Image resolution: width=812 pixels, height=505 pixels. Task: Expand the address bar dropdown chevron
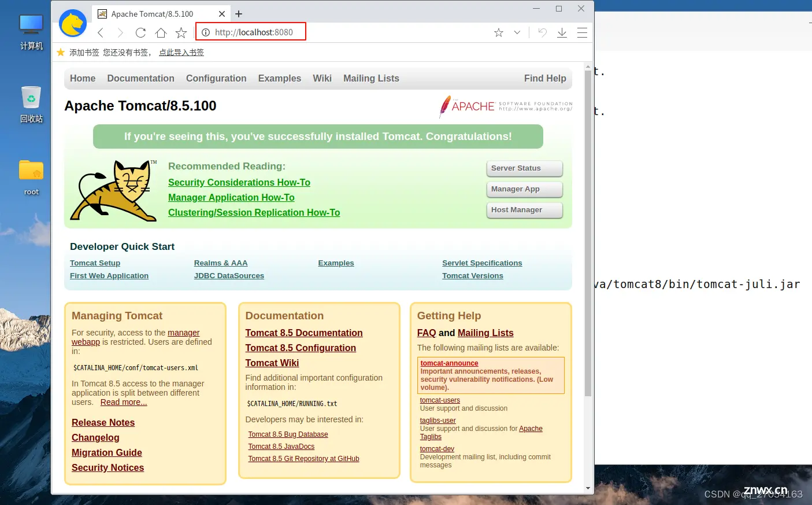click(x=517, y=32)
